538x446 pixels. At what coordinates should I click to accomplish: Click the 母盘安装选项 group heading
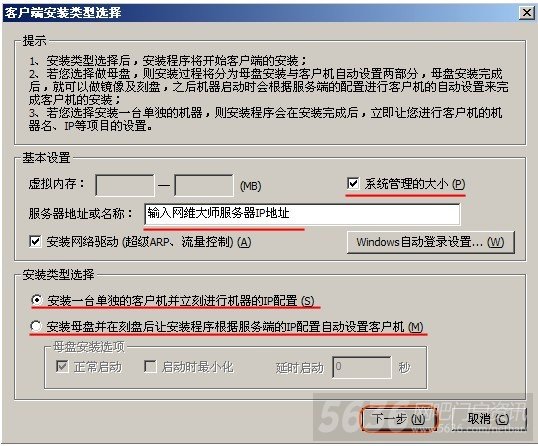(89, 347)
